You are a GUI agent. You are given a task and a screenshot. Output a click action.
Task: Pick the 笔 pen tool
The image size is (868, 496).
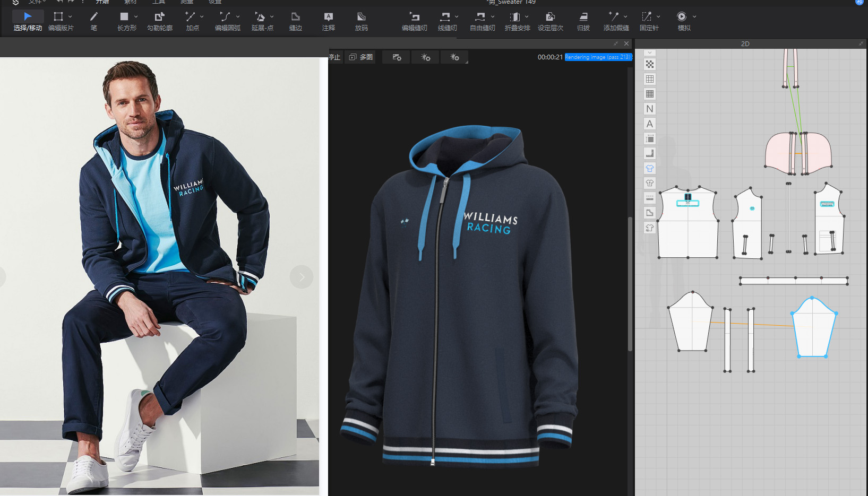(93, 21)
